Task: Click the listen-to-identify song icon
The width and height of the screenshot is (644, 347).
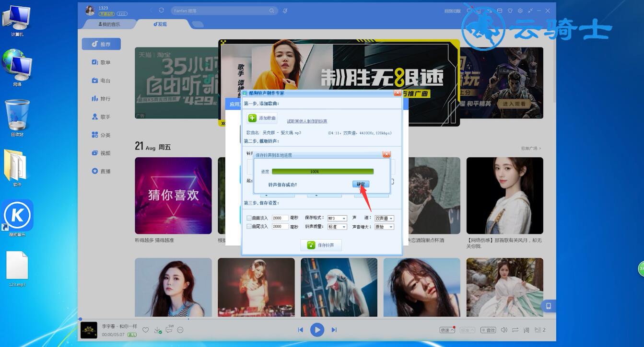Action: (285, 11)
